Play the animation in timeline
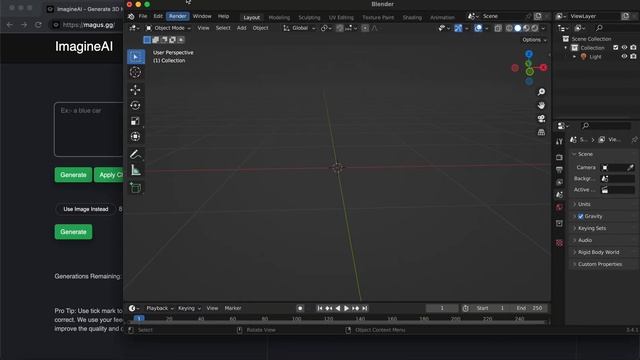 347,308
